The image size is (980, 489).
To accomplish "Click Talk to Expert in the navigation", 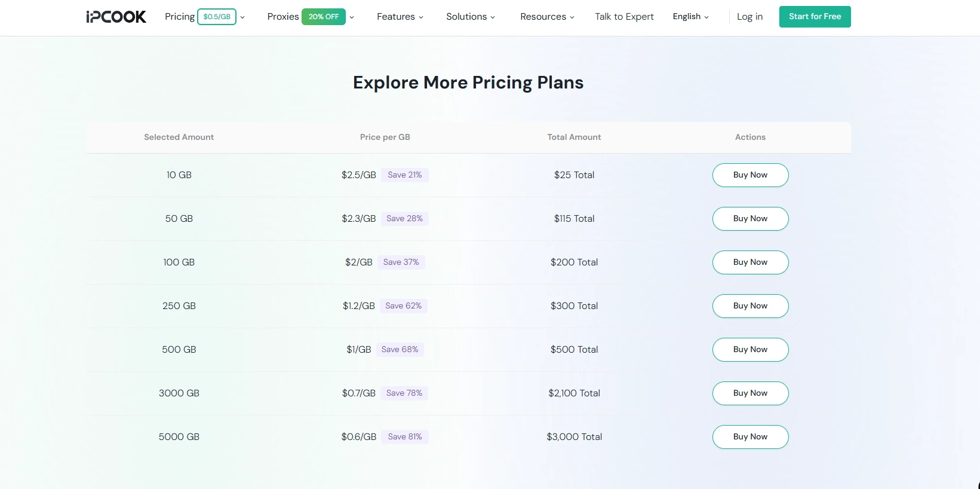I will point(623,17).
